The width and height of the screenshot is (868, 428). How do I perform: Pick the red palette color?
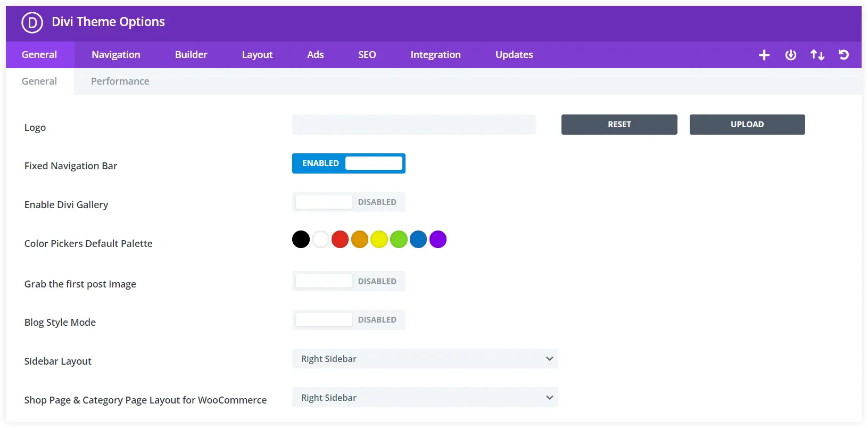point(340,240)
